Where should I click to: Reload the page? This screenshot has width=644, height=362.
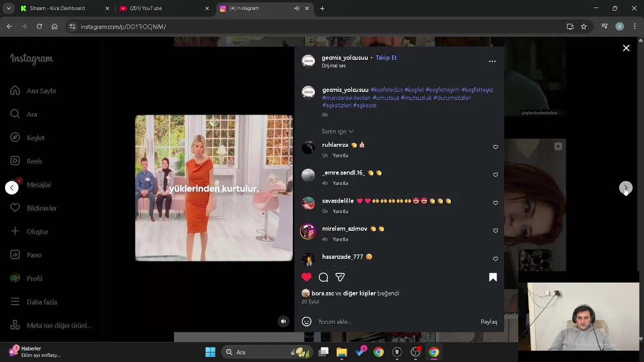pos(39,27)
